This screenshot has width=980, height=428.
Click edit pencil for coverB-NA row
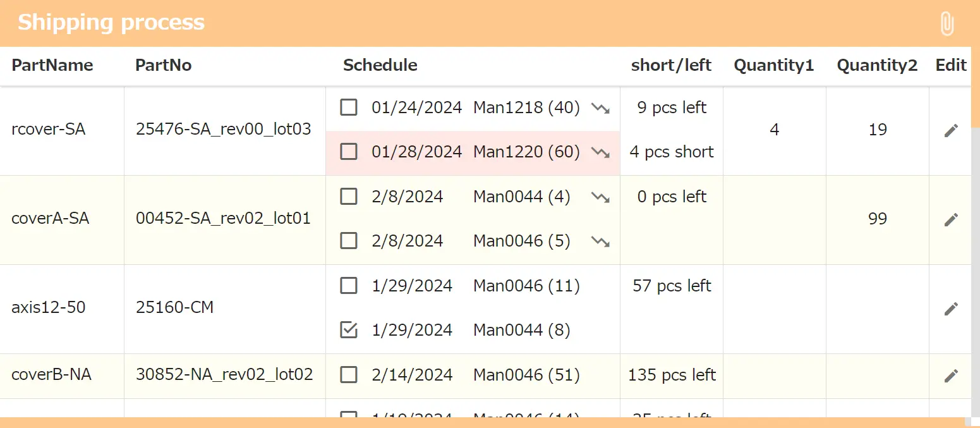click(x=951, y=376)
